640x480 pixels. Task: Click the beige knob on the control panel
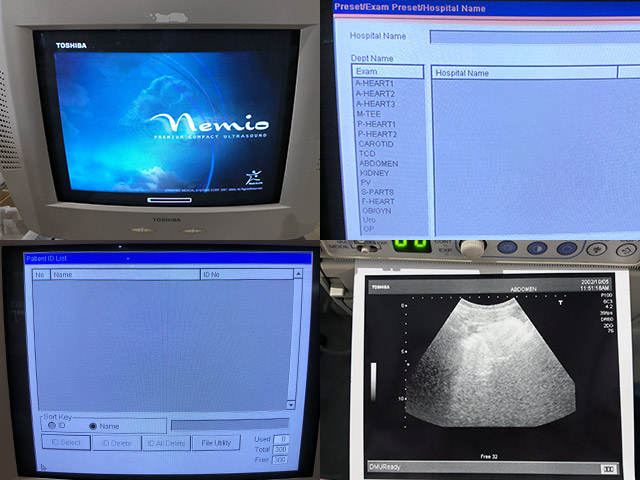coord(472,248)
